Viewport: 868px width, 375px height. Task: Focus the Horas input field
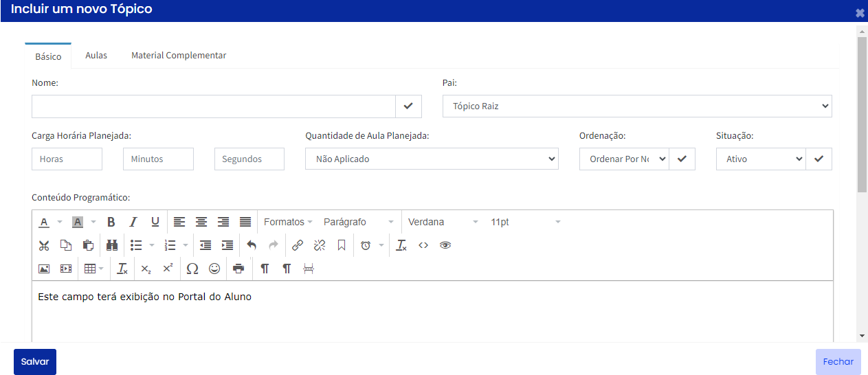(67, 159)
